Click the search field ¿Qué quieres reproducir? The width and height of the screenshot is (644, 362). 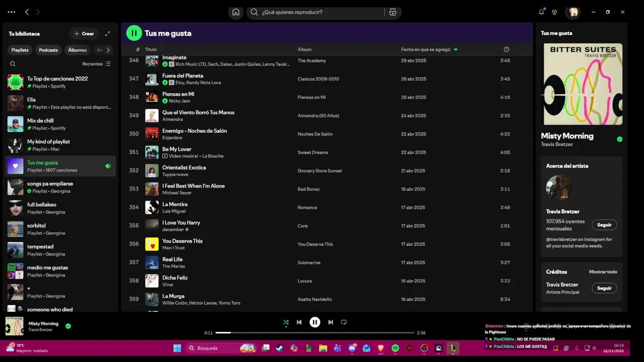[322, 12]
